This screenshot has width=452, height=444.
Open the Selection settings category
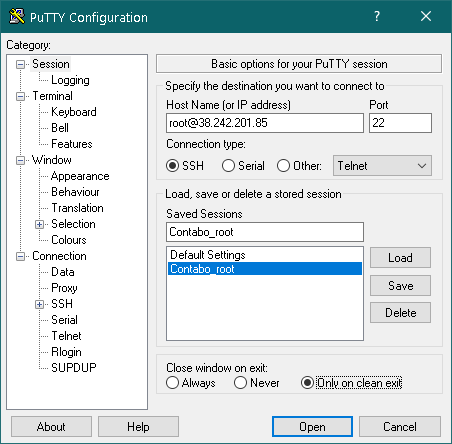click(x=73, y=224)
